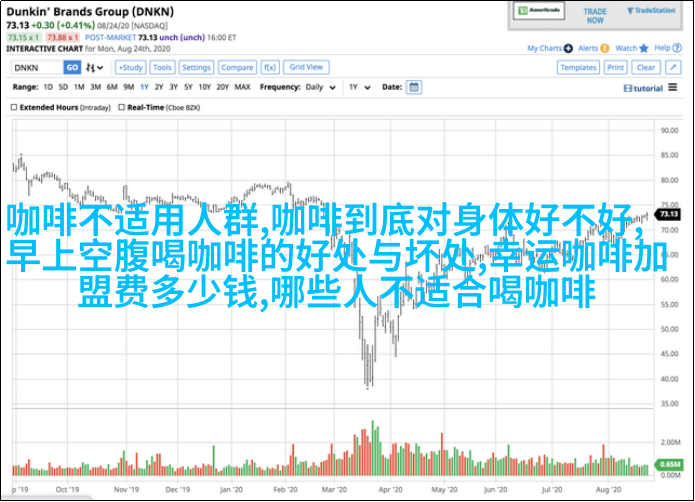The height and width of the screenshot is (502, 695).
Task: Select the 20Y range
Action: point(222,87)
